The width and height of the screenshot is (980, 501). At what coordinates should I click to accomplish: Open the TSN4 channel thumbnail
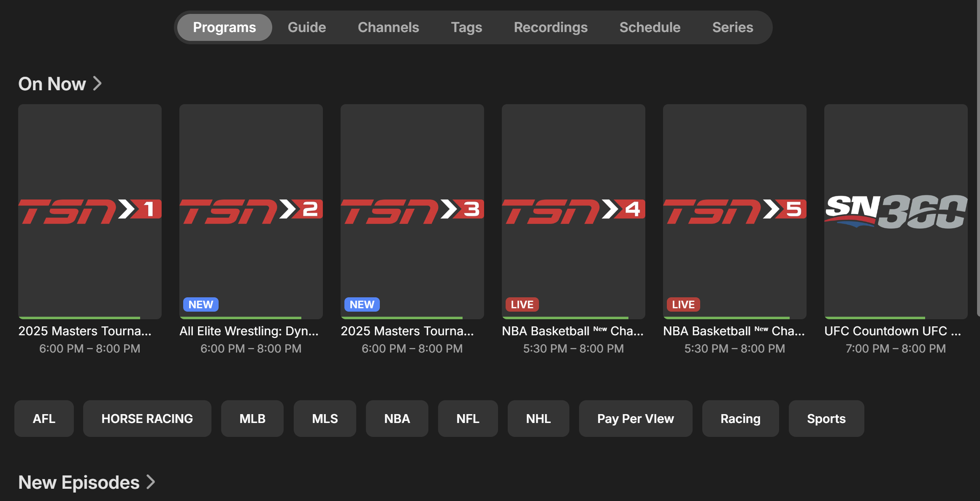(574, 212)
